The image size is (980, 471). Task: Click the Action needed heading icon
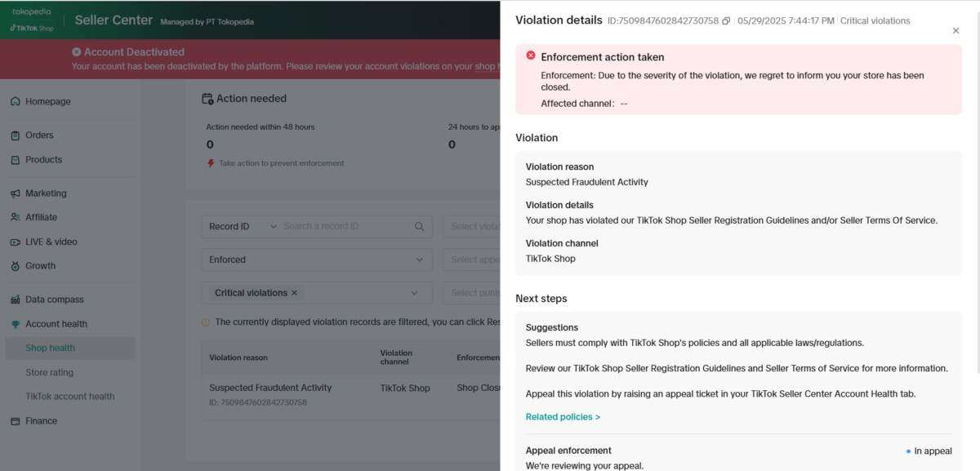pos(207,99)
